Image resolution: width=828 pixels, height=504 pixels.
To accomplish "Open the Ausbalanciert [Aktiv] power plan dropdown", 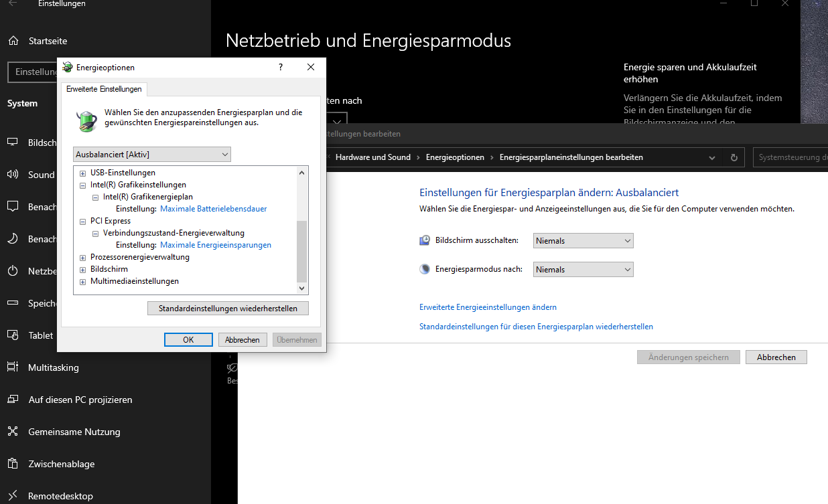I will tap(152, 155).
